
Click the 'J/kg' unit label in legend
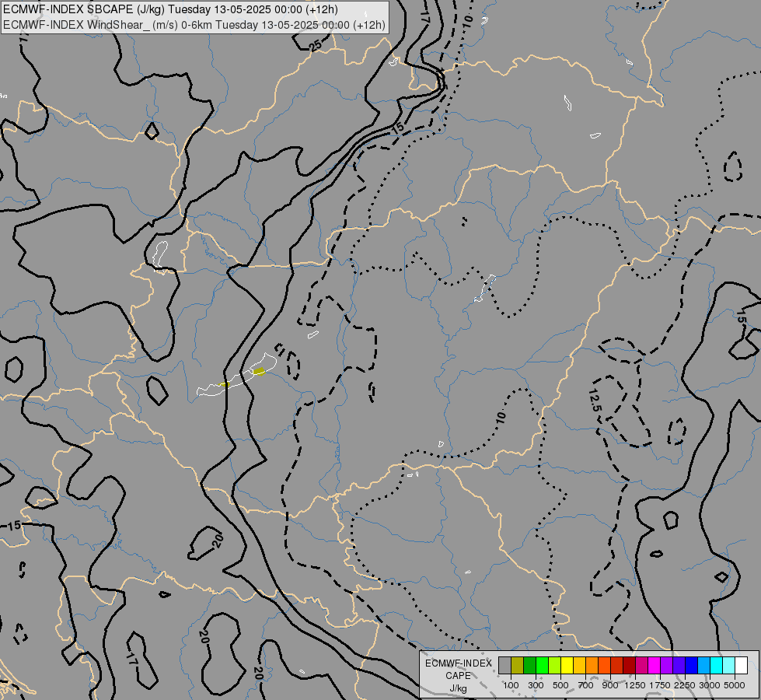tap(458, 688)
